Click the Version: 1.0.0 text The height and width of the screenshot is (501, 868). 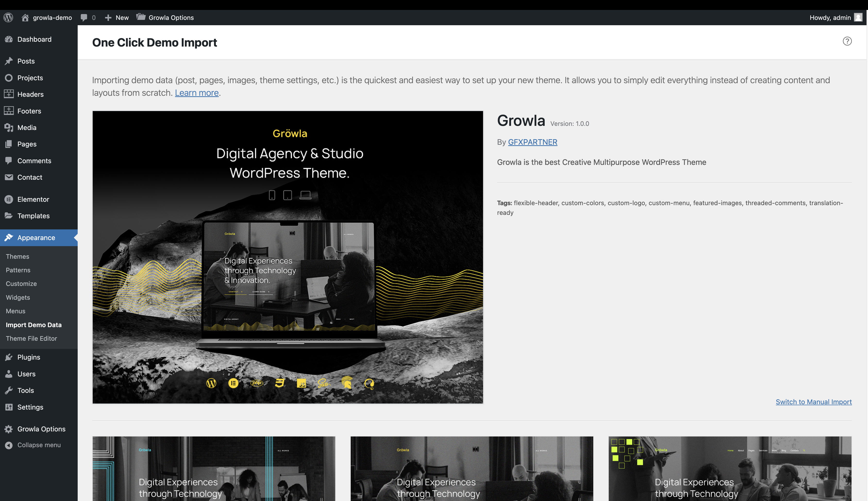point(569,123)
